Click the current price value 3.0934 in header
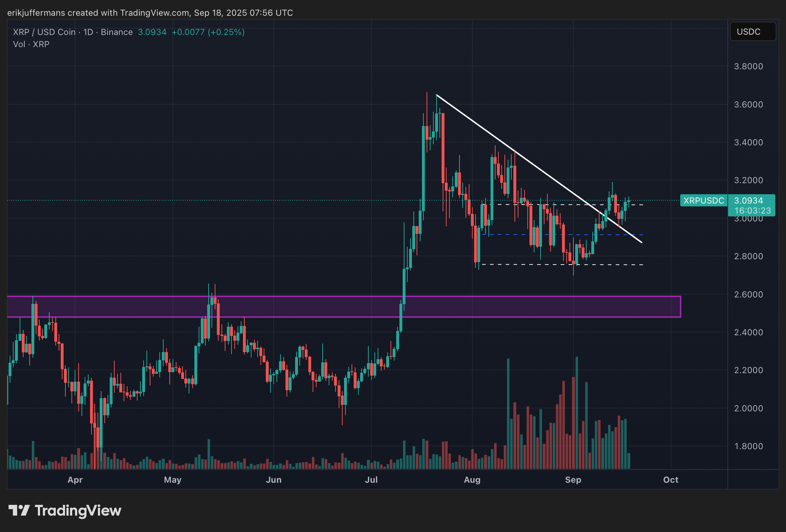Viewport: 786px width, 532px height. 152,32
